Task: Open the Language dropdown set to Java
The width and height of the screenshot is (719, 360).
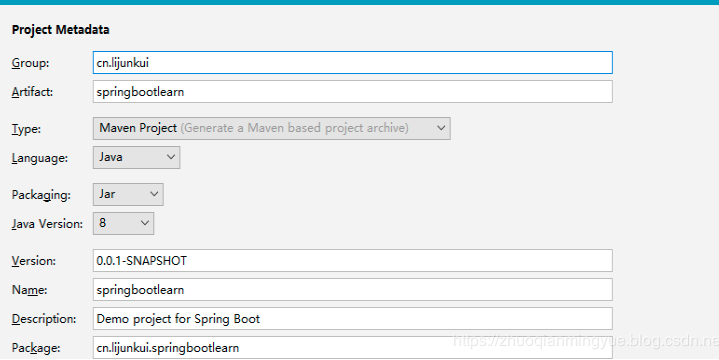Action: pos(136,157)
